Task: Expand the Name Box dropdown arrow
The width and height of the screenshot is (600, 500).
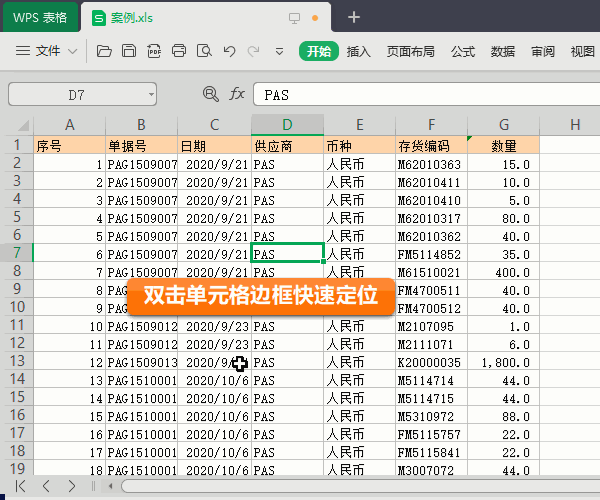Action: (x=151, y=94)
